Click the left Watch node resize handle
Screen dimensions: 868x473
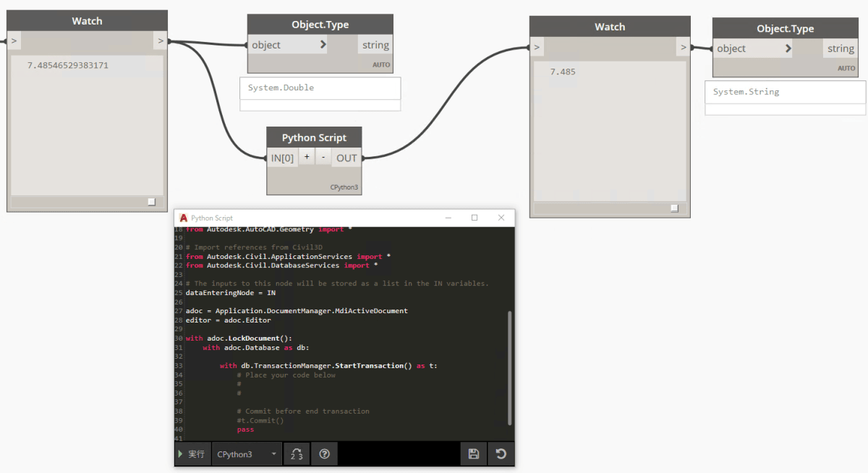(151, 202)
